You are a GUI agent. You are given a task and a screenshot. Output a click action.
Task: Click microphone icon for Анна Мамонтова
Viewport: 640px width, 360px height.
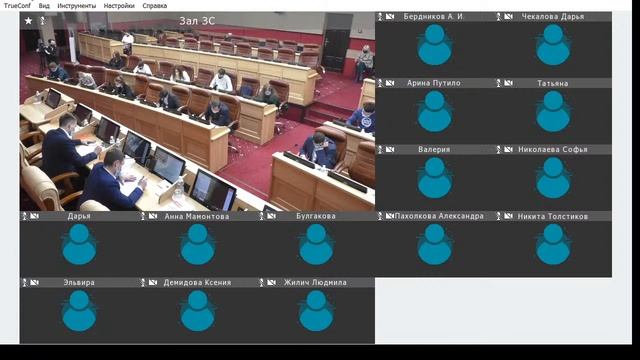click(143, 216)
